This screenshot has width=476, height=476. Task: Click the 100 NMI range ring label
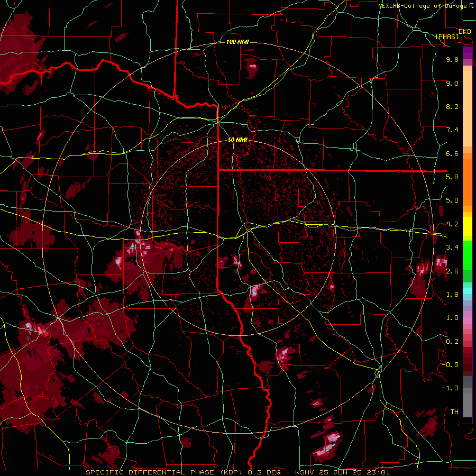237,42
